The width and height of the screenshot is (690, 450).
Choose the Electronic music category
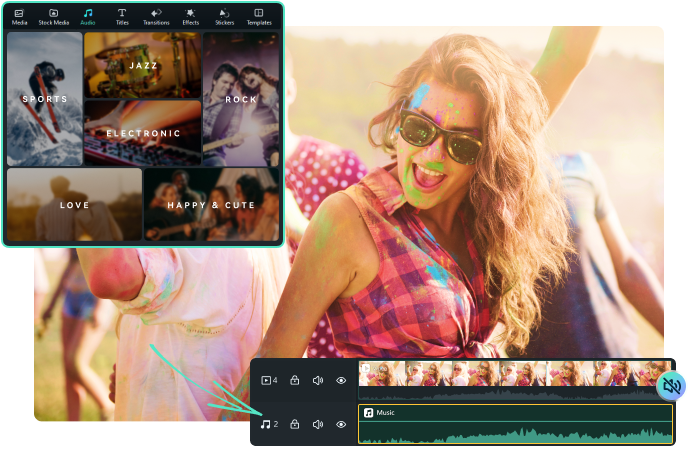(x=143, y=133)
